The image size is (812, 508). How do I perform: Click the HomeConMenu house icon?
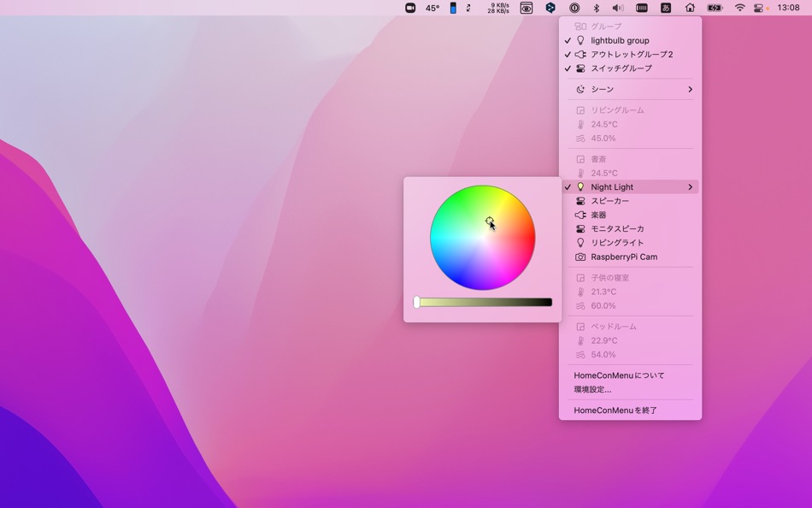pos(690,8)
